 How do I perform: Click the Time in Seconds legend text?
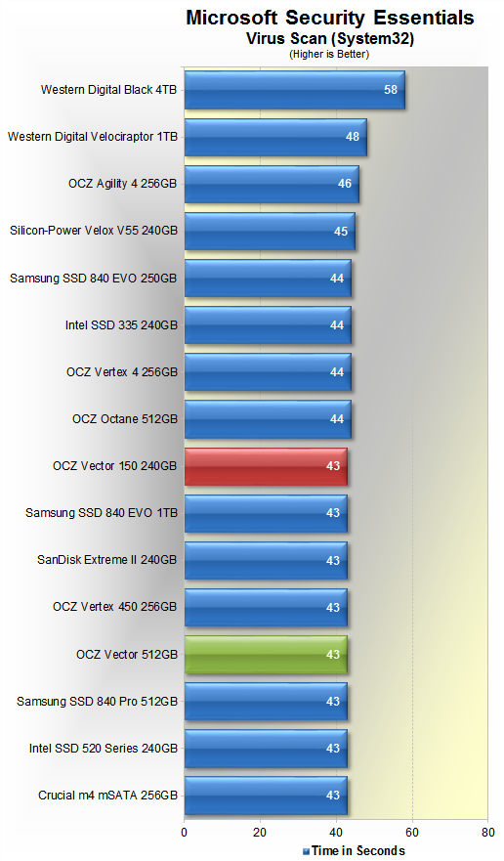357,851
